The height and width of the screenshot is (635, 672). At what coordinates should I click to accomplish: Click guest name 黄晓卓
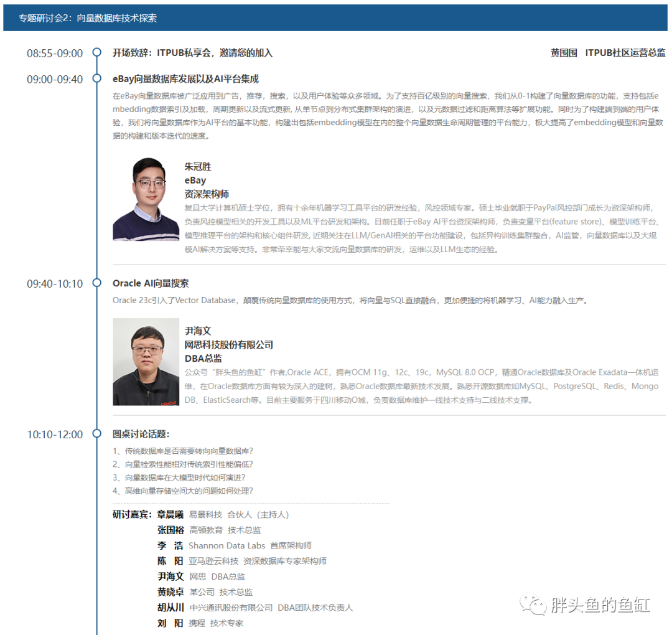pyautogui.click(x=170, y=592)
